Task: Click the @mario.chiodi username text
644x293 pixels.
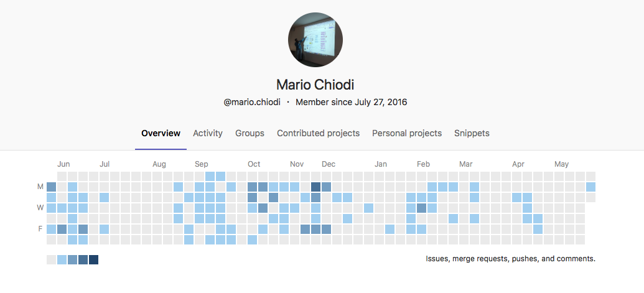Action: point(252,103)
